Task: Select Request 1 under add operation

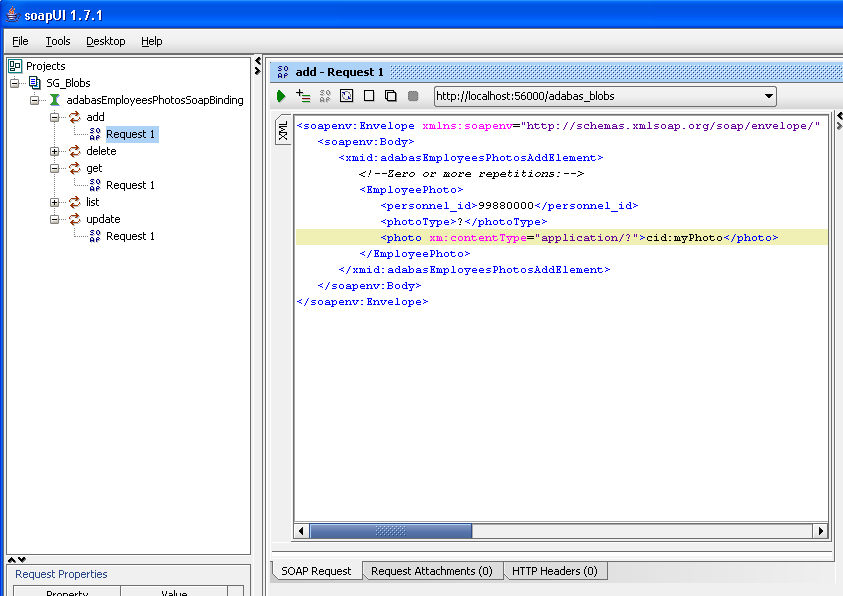Action: (x=131, y=134)
